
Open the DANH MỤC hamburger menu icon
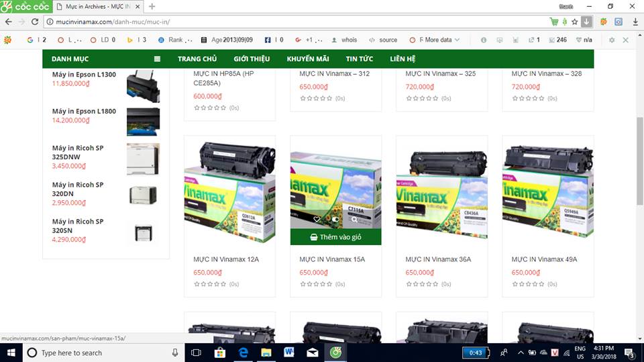[x=157, y=59]
